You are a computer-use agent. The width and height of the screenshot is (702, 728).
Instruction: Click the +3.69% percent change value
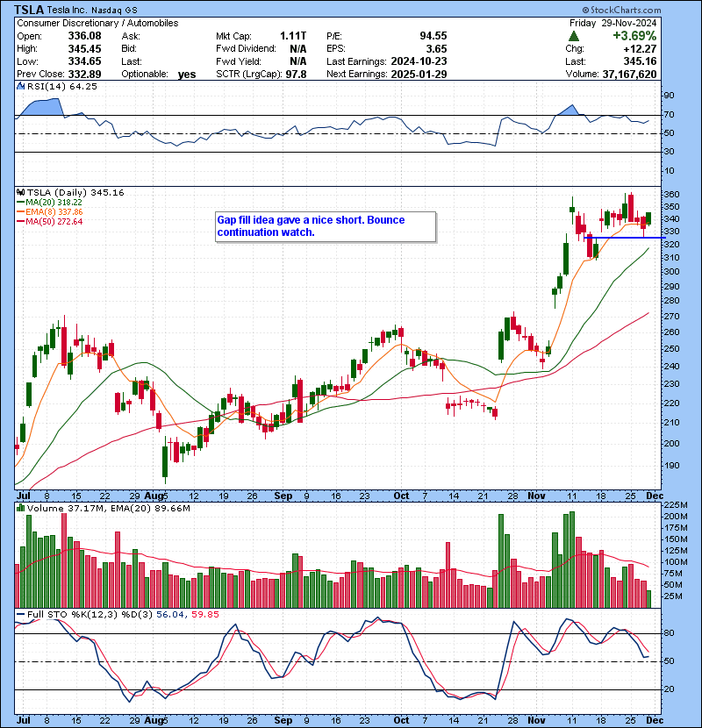(634, 36)
